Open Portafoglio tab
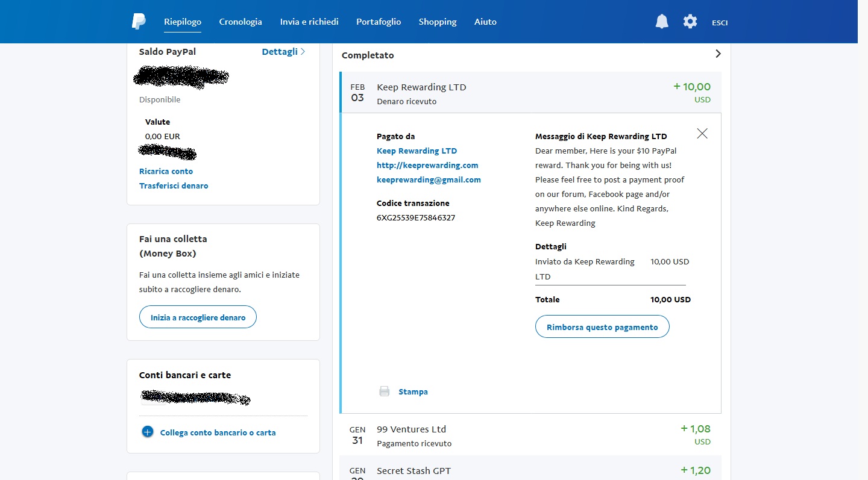The image size is (868, 480). pyautogui.click(x=379, y=22)
